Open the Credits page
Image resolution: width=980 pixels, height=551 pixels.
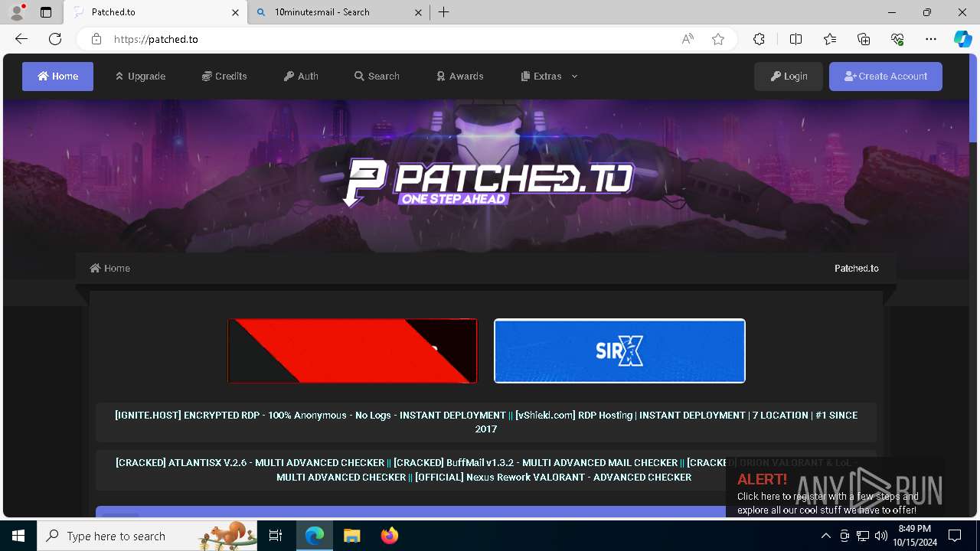(x=224, y=77)
